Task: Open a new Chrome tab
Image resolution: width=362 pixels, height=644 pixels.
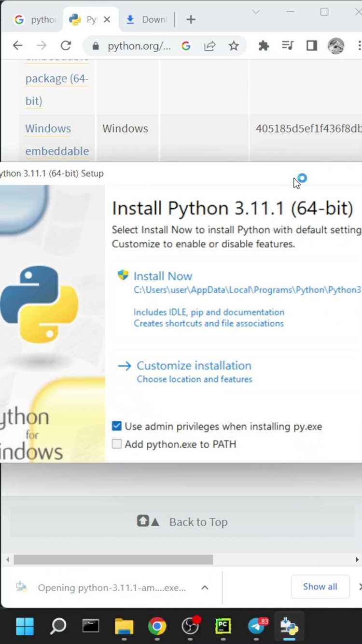Action: (x=191, y=19)
